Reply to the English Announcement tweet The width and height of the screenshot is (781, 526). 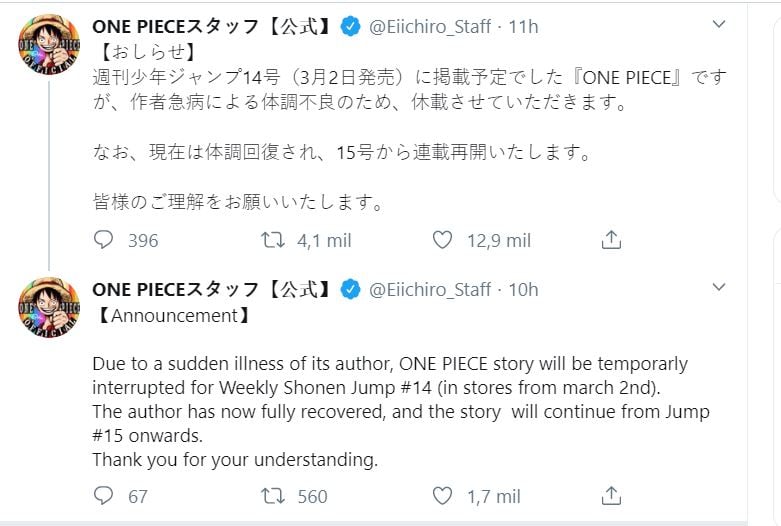pyautogui.click(x=104, y=496)
